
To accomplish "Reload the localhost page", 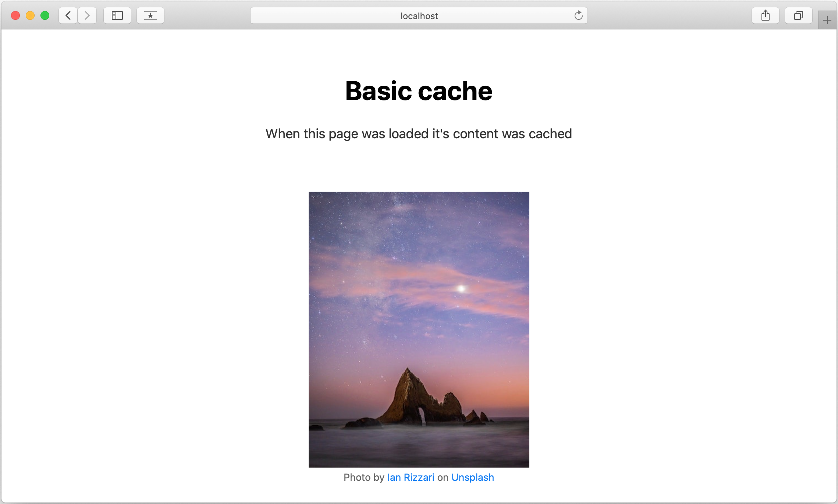I will tap(578, 15).
